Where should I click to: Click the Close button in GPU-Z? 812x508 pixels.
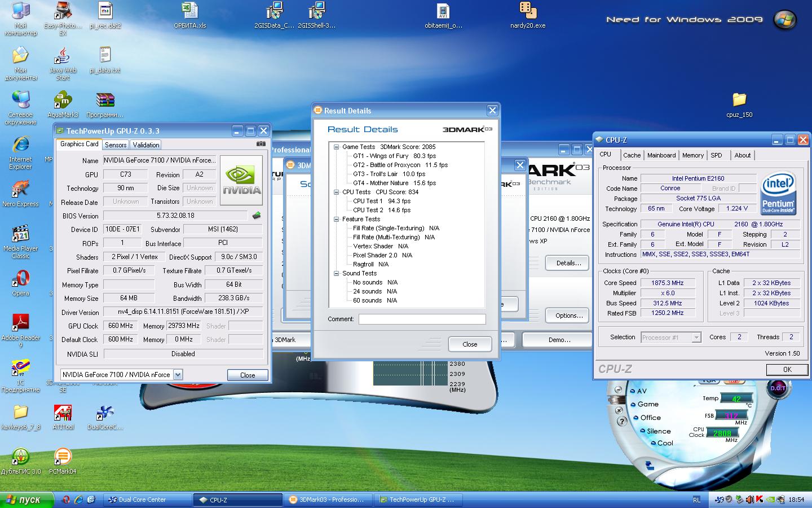click(248, 375)
